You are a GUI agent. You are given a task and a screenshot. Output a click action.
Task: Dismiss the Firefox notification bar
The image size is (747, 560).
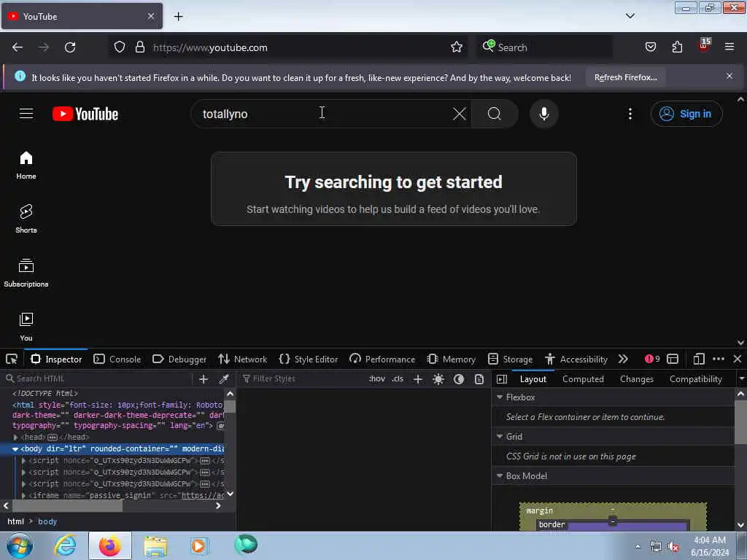coord(729,76)
